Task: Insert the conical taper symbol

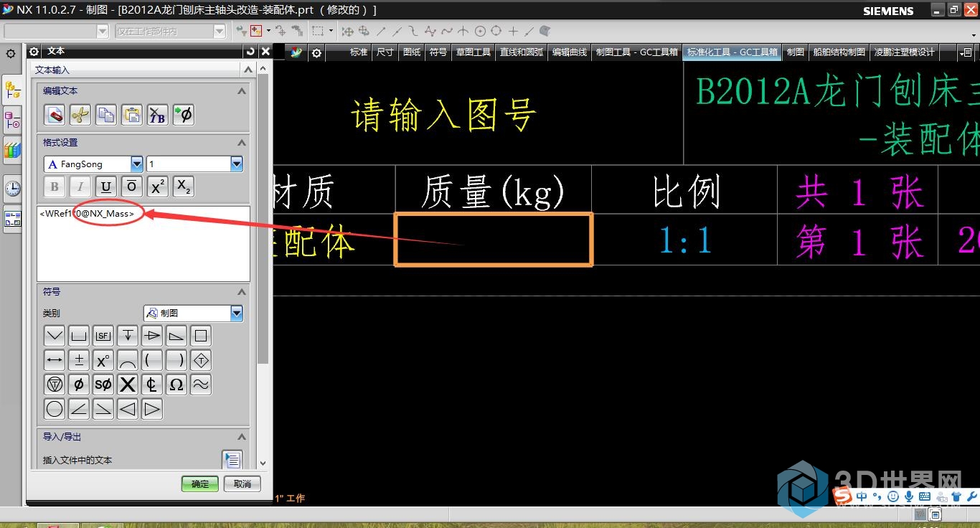Action: pos(152,336)
